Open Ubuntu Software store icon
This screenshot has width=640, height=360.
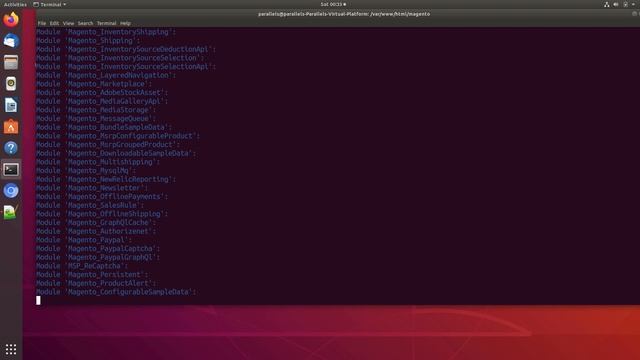pyautogui.click(x=11, y=127)
